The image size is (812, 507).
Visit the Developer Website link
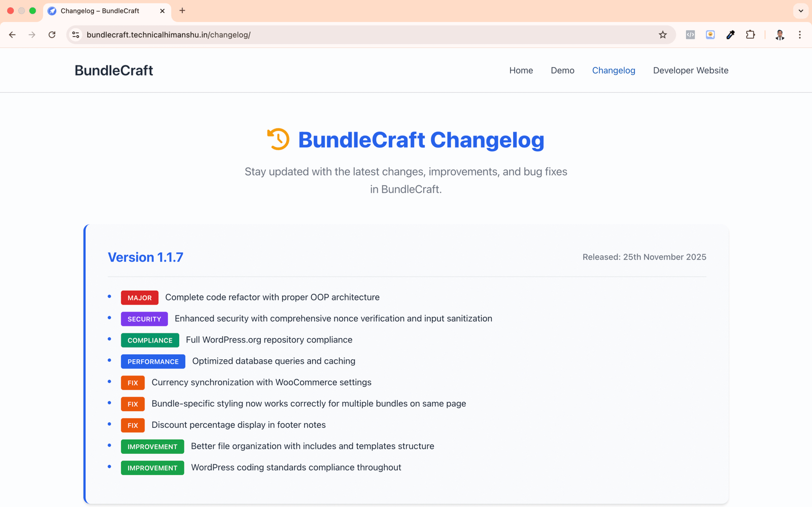click(690, 71)
